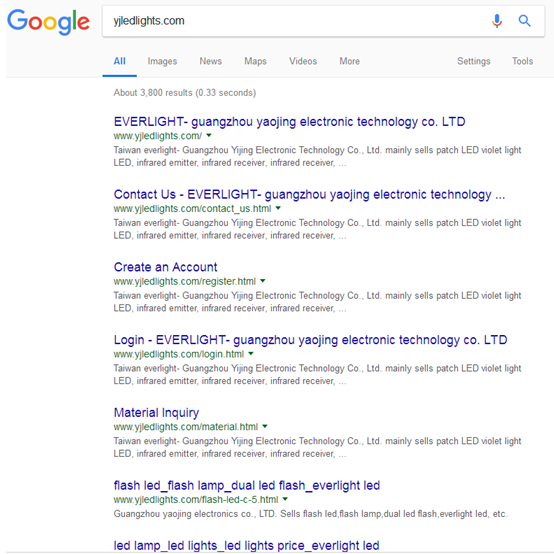Activate voice search microphone icon

[x=497, y=21]
